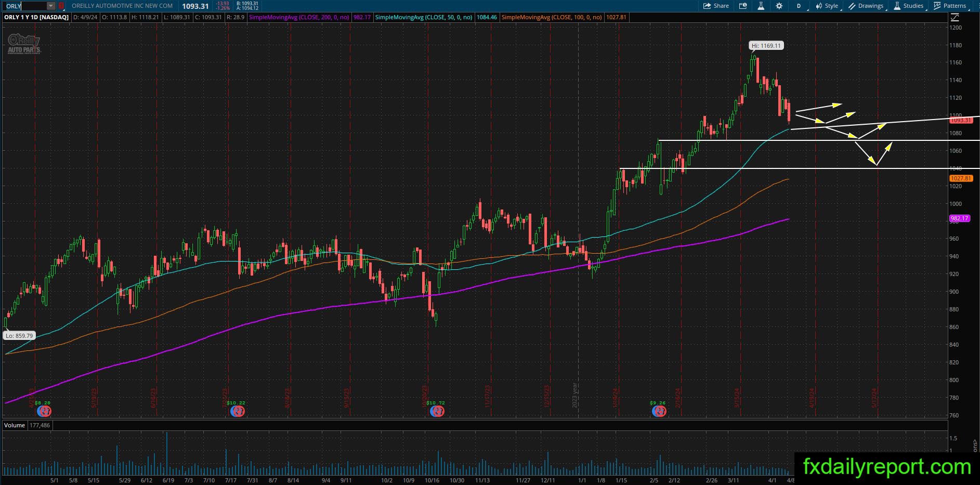Screen dimensions: 980x485
Task: Click the Lo: 859.79 price bubble
Action: coord(19,336)
